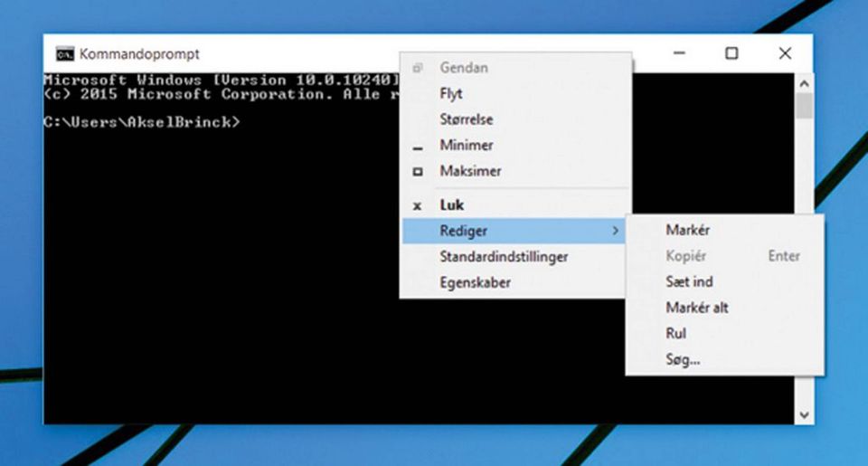Click the scrollbar down arrow
Viewport: 868px width, 466px height.
pyautogui.click(x=803, y=414)
